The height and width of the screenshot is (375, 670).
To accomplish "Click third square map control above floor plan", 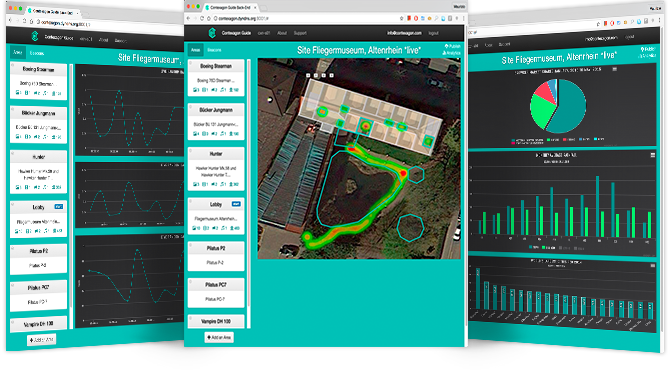I will click(324, 75).
